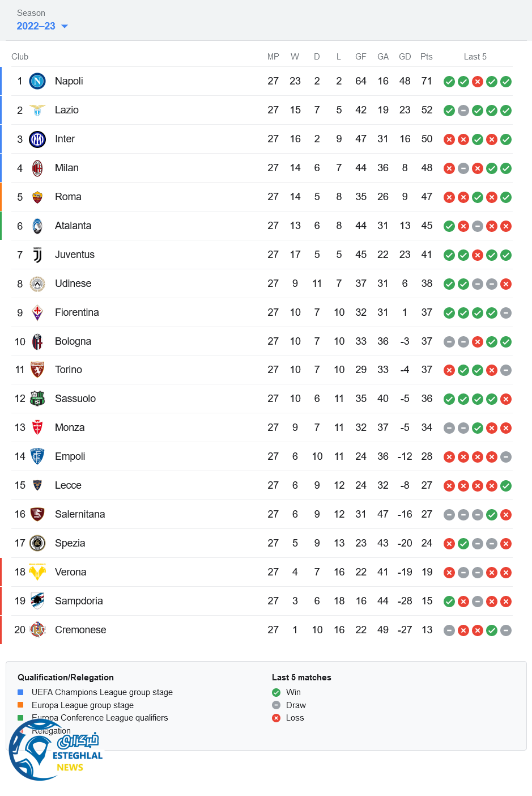Click the Verona club crest icon
This screenshot has width=532, height=796.
point(37,572)
